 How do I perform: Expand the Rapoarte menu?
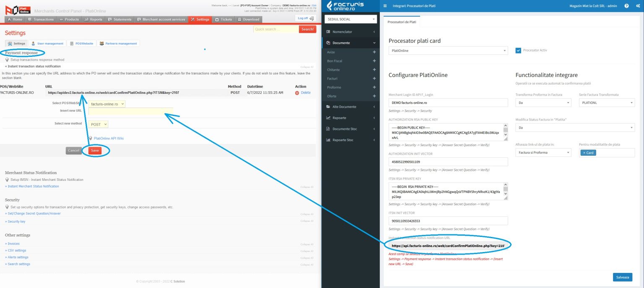tap(351, 118)
